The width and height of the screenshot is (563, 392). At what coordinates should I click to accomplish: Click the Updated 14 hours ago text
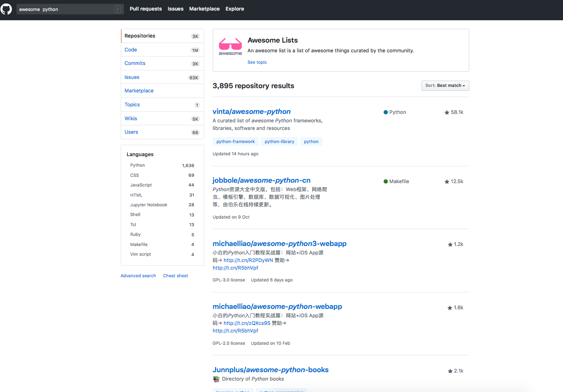coord(235,154)
